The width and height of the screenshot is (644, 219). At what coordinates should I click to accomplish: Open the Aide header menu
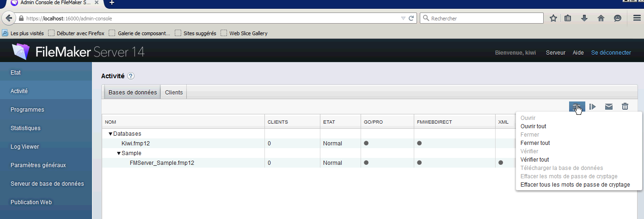[578, 53]
